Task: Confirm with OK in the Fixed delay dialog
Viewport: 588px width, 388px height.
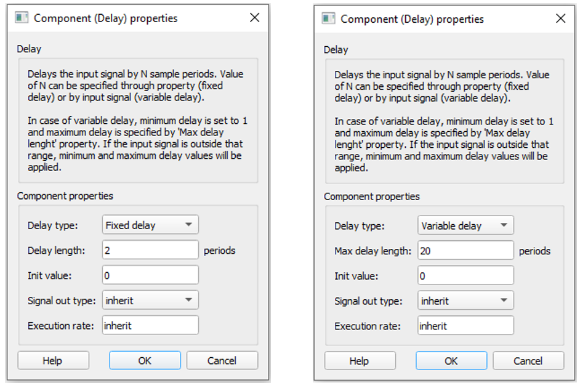Action: point(145,361)
